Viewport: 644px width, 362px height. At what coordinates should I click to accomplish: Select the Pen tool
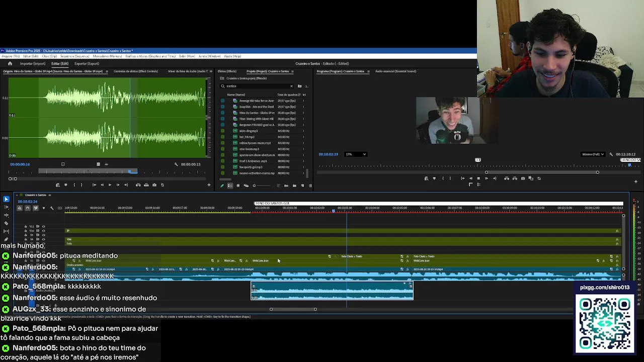pyautogui.click(x=6, y=239)
